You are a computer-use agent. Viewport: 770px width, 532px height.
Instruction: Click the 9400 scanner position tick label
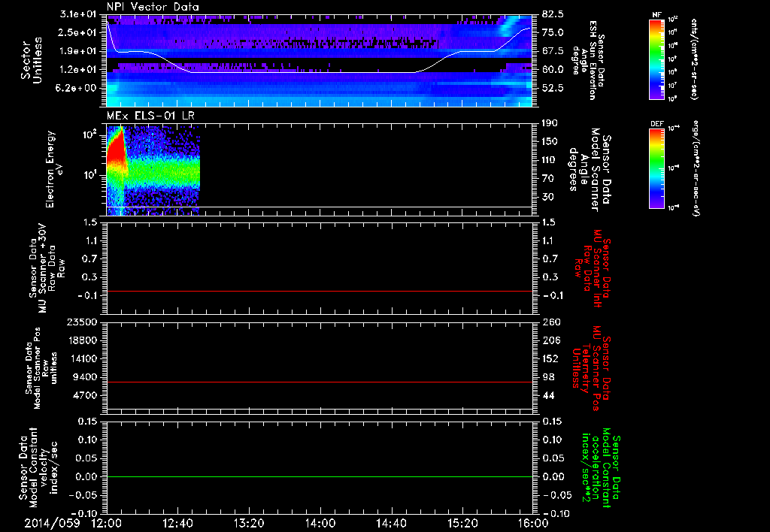[84, 377]
